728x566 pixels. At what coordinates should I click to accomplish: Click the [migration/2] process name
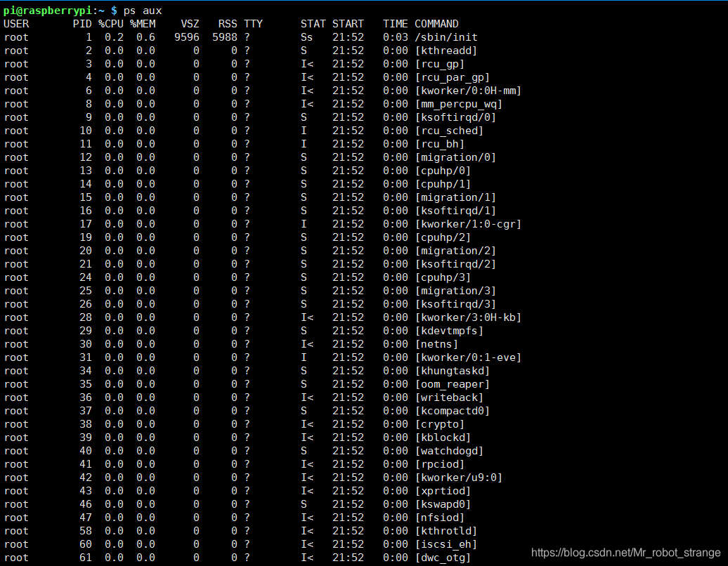click(x=455, y=251)
